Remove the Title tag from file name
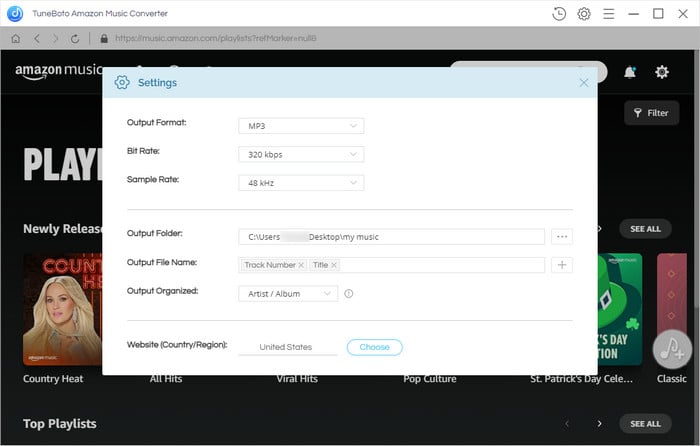This screenshot has height=446, width=700. [x=333, y=265]
